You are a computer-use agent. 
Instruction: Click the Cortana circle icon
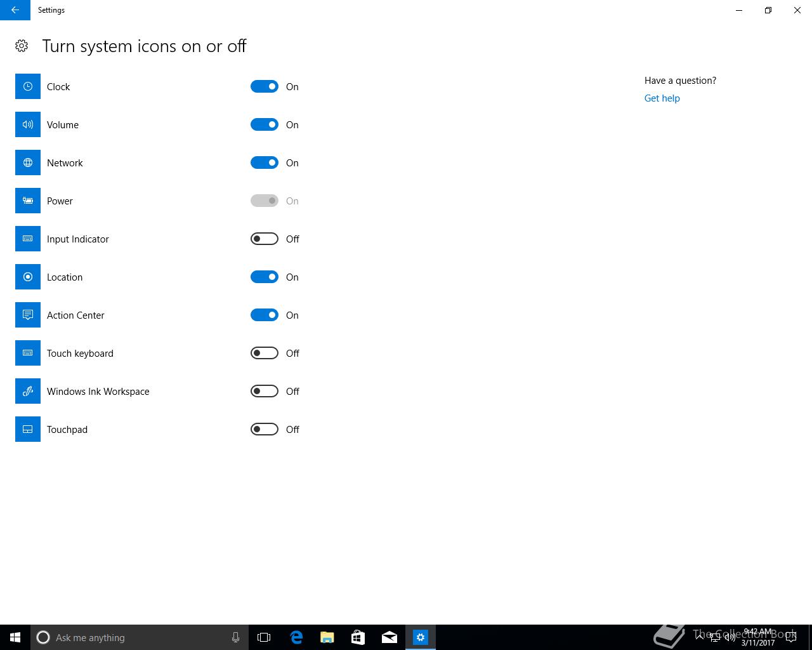pyautogui.click(x=43, y=637)
